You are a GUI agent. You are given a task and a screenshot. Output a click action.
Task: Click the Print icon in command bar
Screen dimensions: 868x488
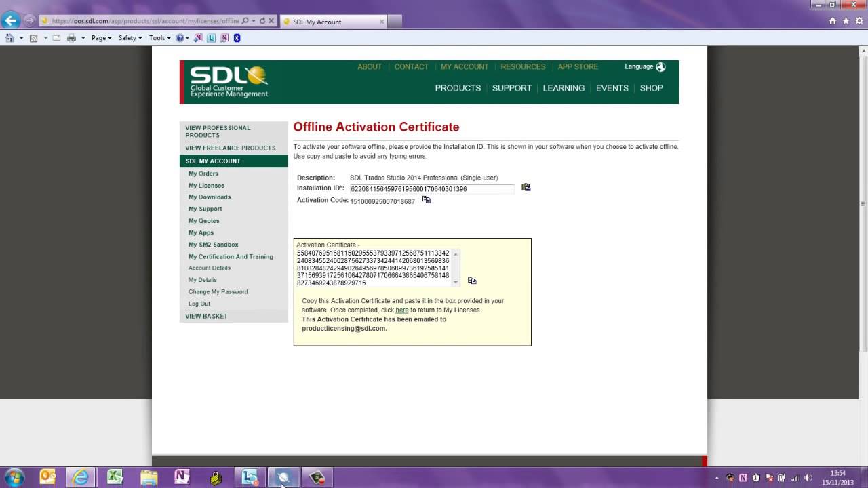pyautogui.click(x=71, y=38)
